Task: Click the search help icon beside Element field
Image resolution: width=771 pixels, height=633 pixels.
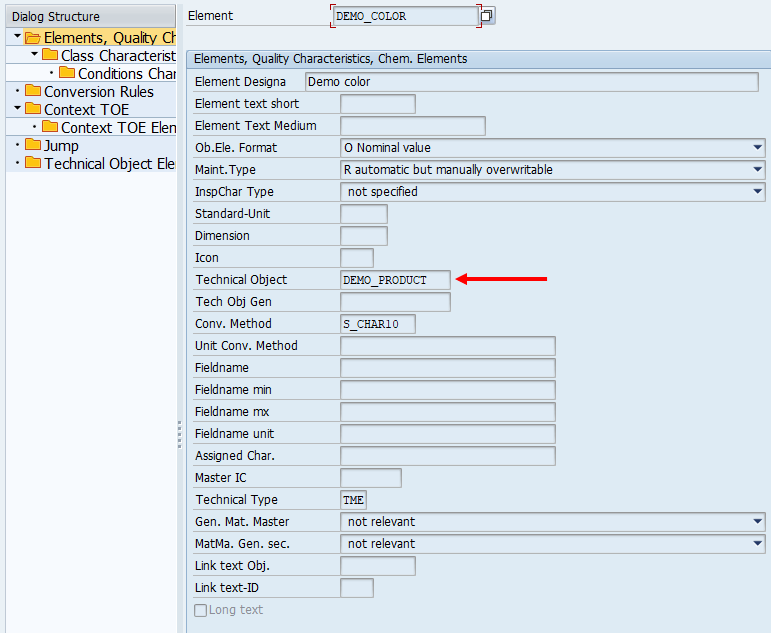Action: pyautogui.click(x=488, y=16)
